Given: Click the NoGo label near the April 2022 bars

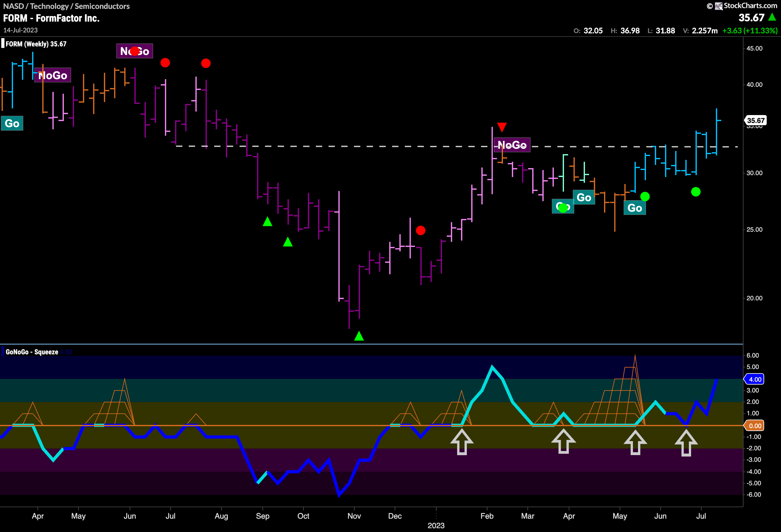Looking at the screenshot, I should pyautogui.click(x=53, y=75).
